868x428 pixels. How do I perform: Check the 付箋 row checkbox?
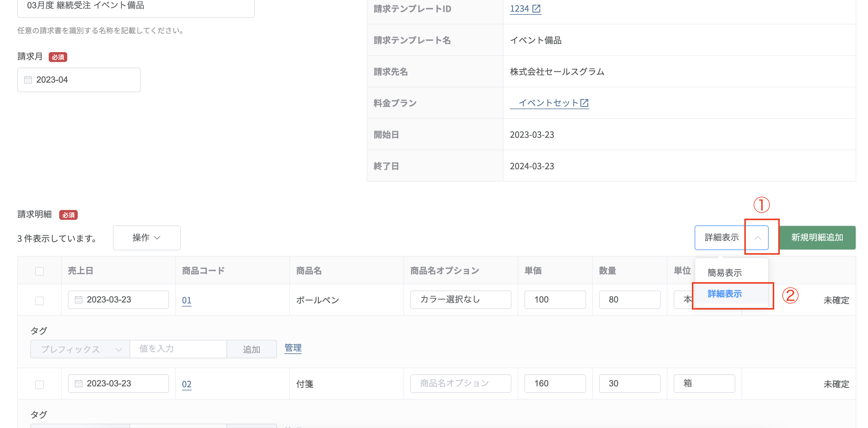[39, 385]
